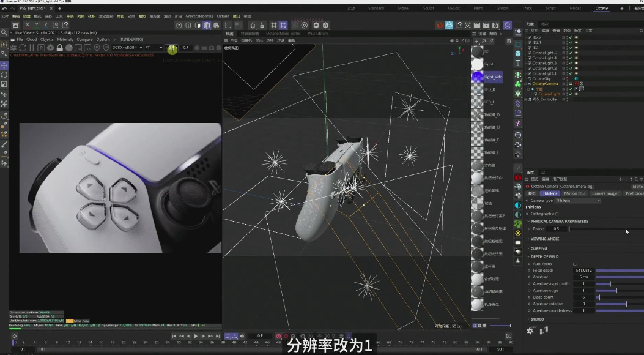
Task: Click the focus picker 'F' pin icon
Action: tap(97, 48)
